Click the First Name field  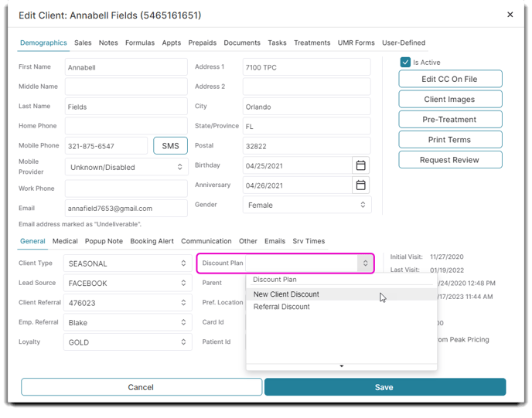point(126,67)
